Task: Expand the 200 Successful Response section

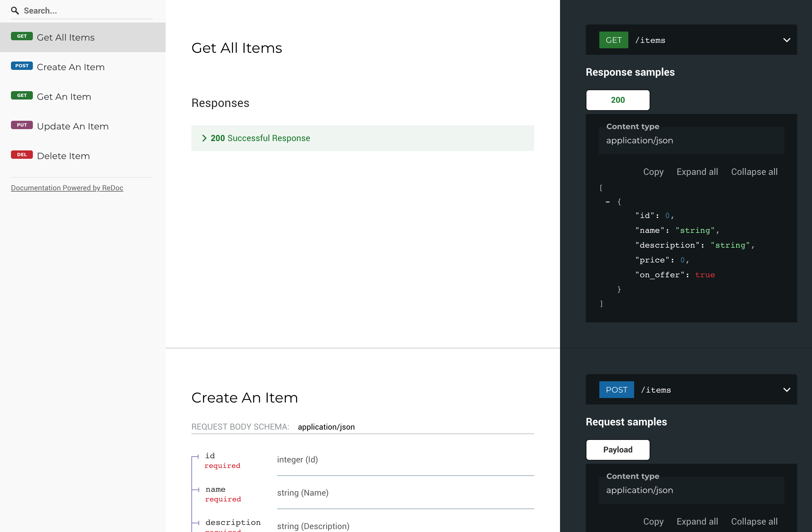Action: point(260,138)
